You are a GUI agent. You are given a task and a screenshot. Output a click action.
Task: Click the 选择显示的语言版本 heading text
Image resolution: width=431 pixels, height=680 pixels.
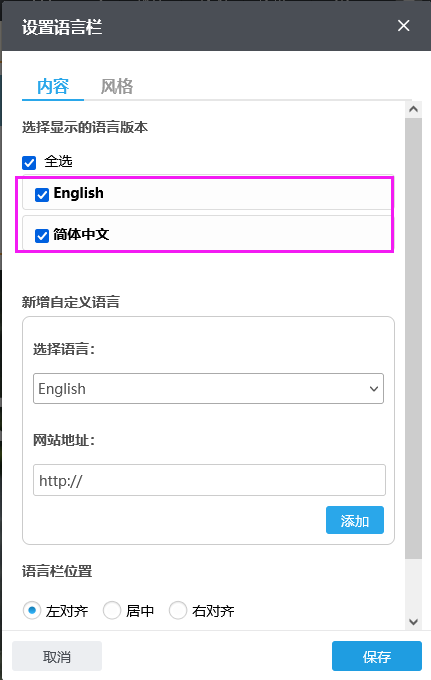[x=85, y=127]
